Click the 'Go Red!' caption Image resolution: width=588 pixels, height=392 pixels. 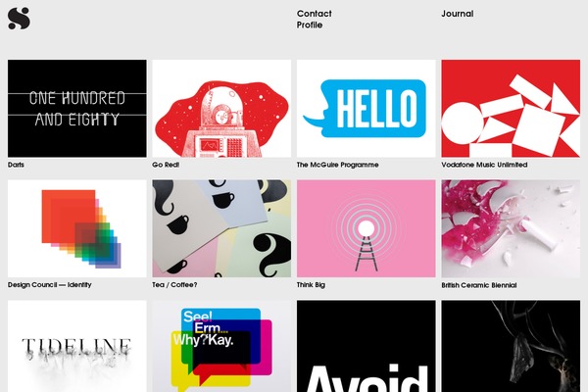pyautogui.click(x=166, y=165)
